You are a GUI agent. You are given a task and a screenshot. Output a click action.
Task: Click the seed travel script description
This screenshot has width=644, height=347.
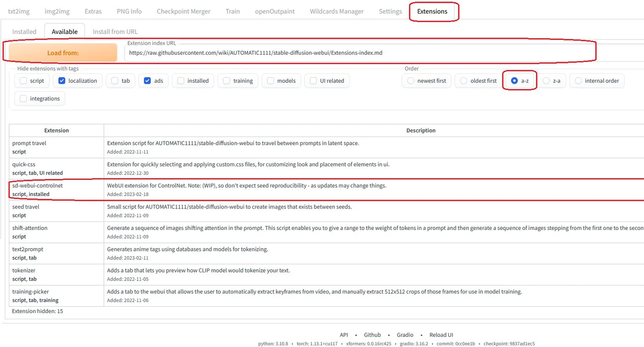click(229, 206)
